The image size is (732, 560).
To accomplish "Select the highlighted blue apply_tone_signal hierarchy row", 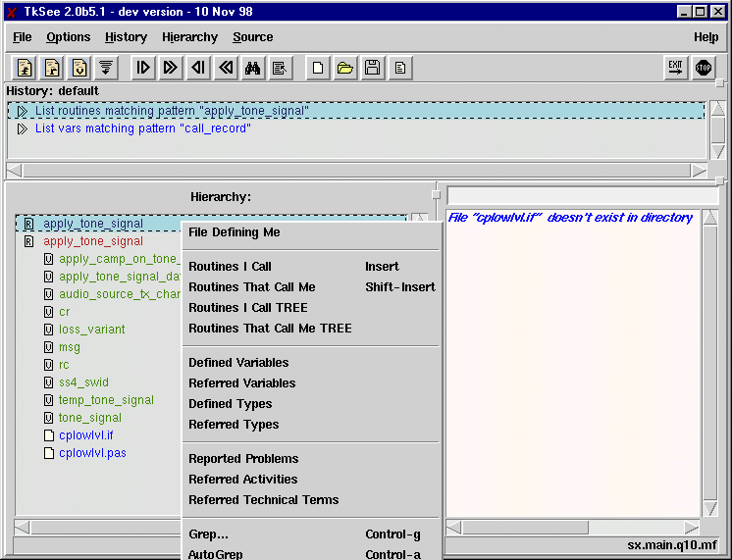I will (98, 224).
